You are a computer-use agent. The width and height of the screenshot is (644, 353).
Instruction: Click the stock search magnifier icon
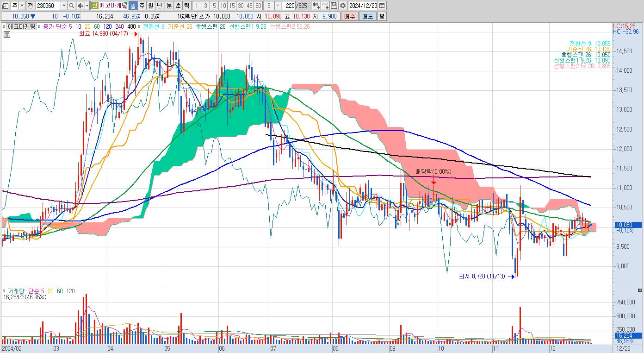click(72, 6)
